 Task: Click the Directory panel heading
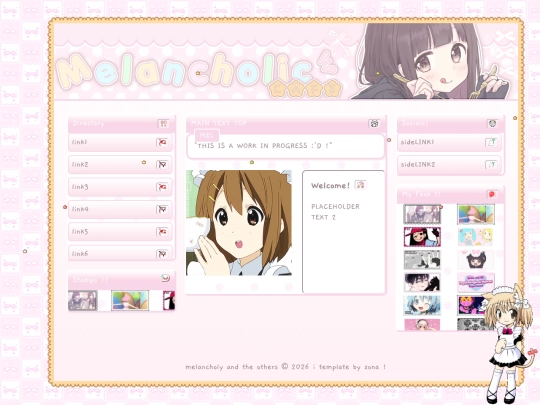point(89,123)
